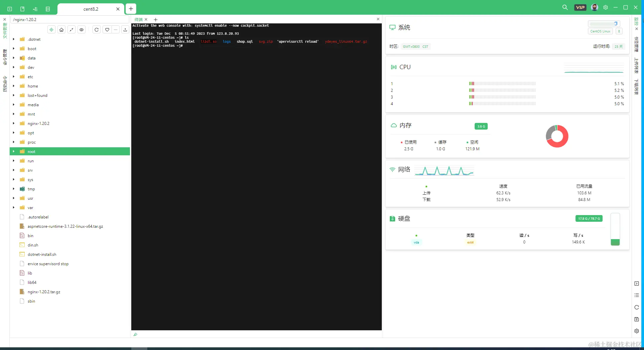Click the GMT+0800 timezone tag
The image size is (644, 350).
pos(411,46)
